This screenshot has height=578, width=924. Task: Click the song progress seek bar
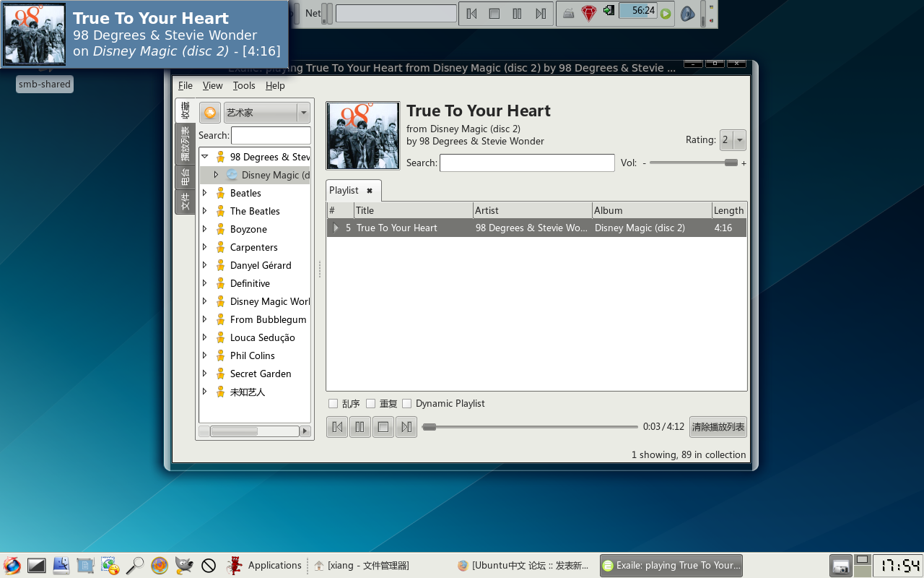531,427
